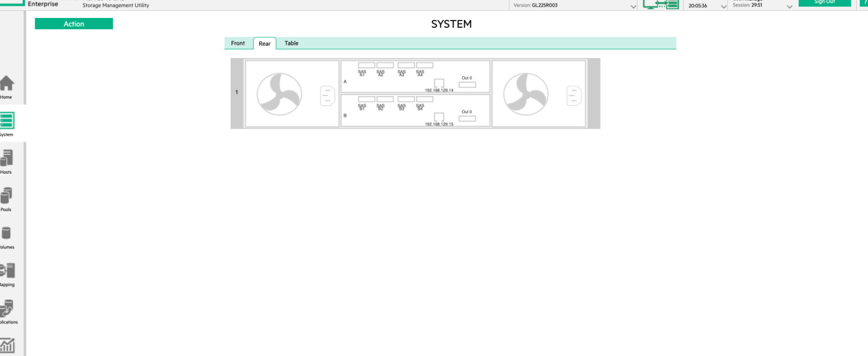Viewport: 868px width, 356px height.
Task: Click the right power supply fan
Action: click(x=526, y=94)
